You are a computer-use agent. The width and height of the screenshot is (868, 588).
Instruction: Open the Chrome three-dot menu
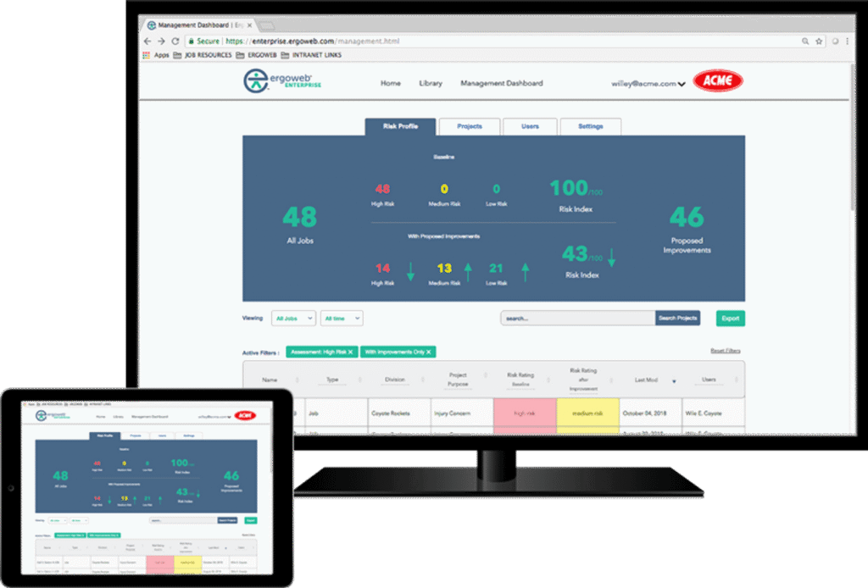click(x=849, y=41)
